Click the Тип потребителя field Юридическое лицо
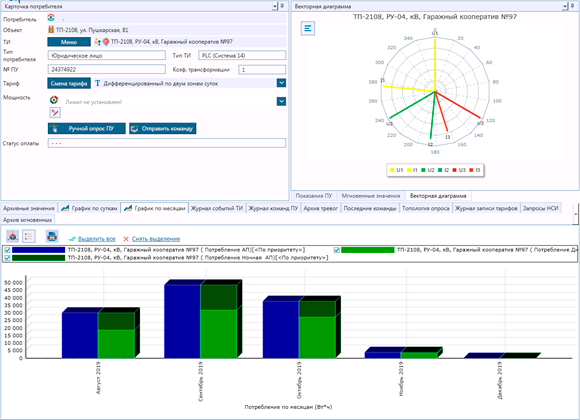The image size is (580, 420). pyautogui.click(x=107, y=56)
